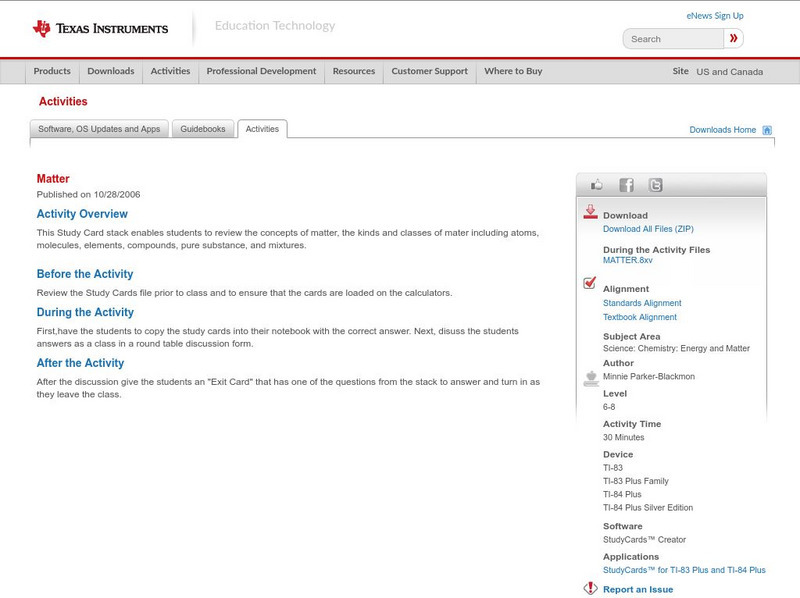
Task: Click the thumbs-up like icon
Action: [597, 185]
